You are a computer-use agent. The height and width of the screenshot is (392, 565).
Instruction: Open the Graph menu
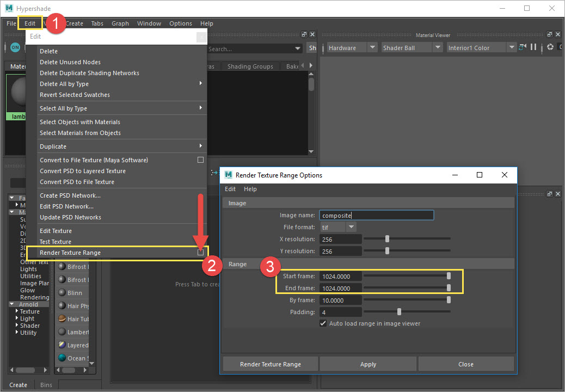(x=120, y=23)
